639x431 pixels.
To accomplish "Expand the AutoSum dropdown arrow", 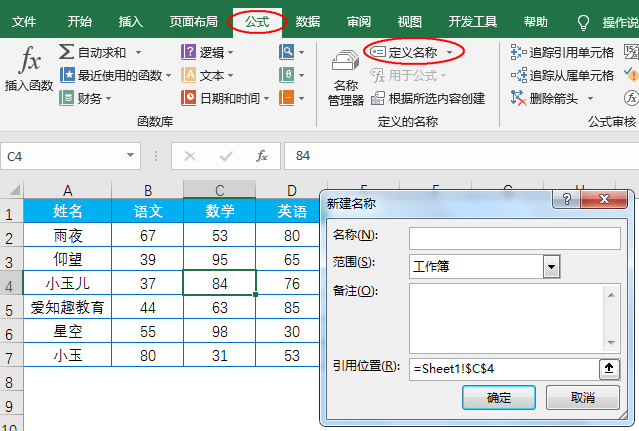I will [139, 53].
